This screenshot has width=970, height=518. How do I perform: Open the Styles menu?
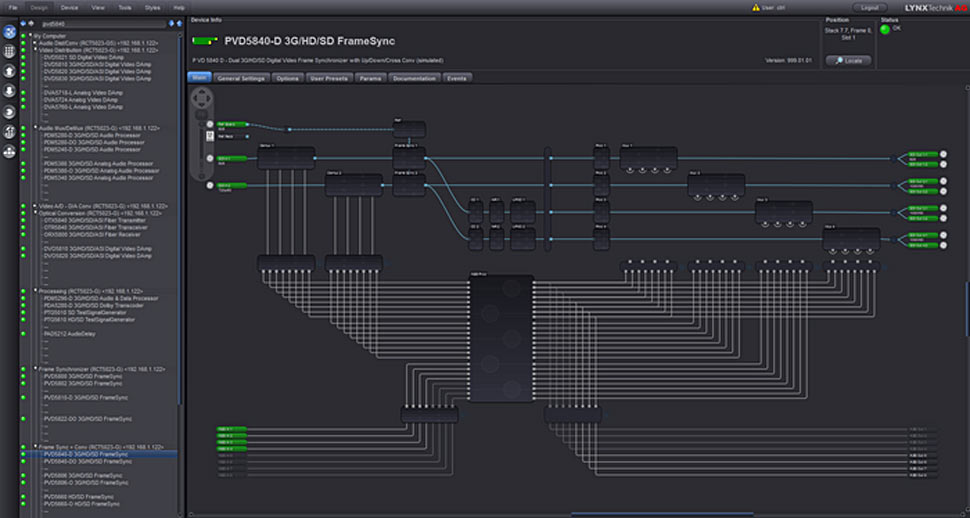(x=152, y=8)
